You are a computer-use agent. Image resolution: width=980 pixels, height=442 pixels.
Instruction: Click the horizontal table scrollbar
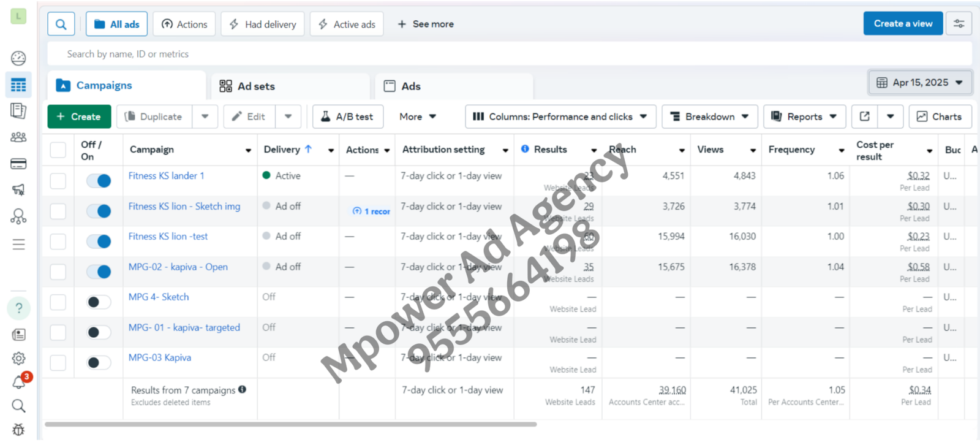point(291,424)
